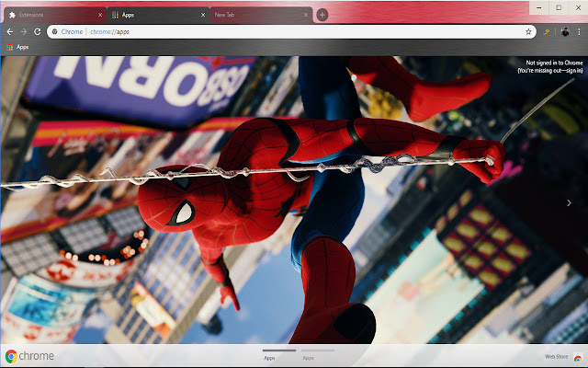
Task: Maximize the Chrome window
Action: pyautogui.click(x=559, y=7)
